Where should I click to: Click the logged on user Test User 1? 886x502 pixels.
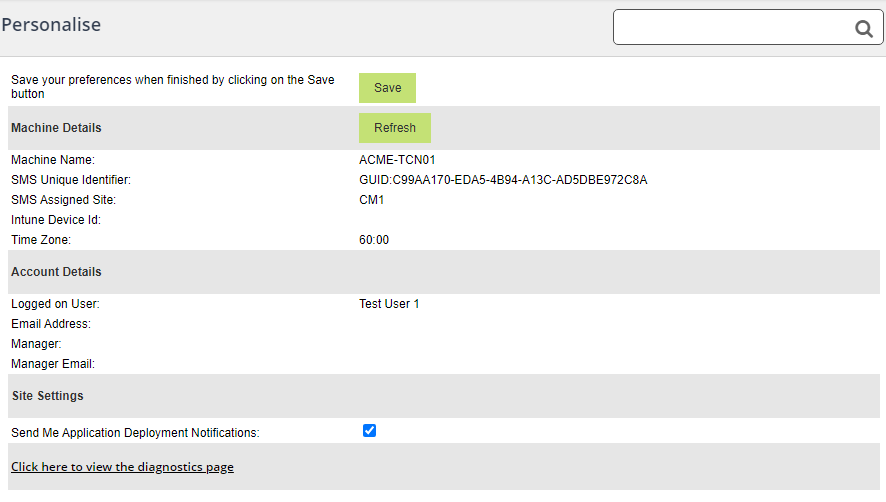389,304
